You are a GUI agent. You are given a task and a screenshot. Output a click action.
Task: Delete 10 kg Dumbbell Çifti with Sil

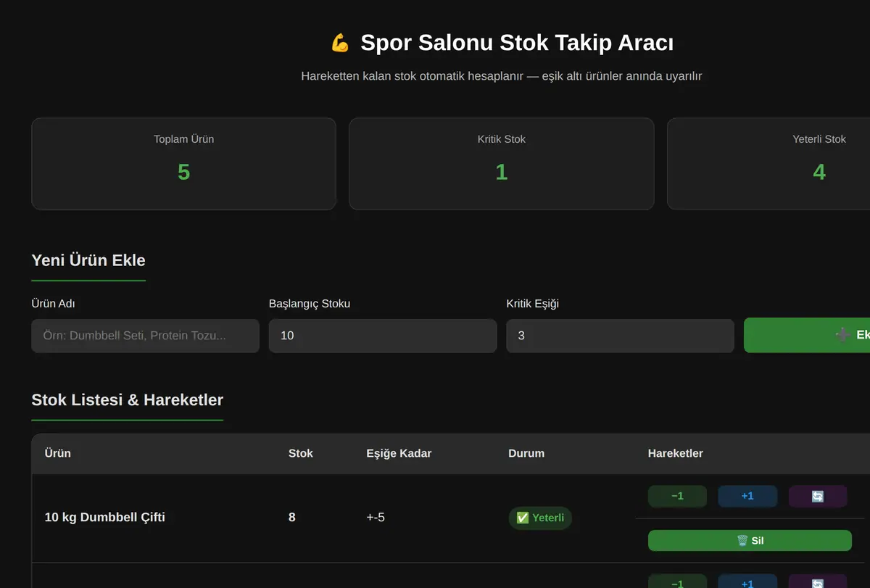[x=750, y=541]
